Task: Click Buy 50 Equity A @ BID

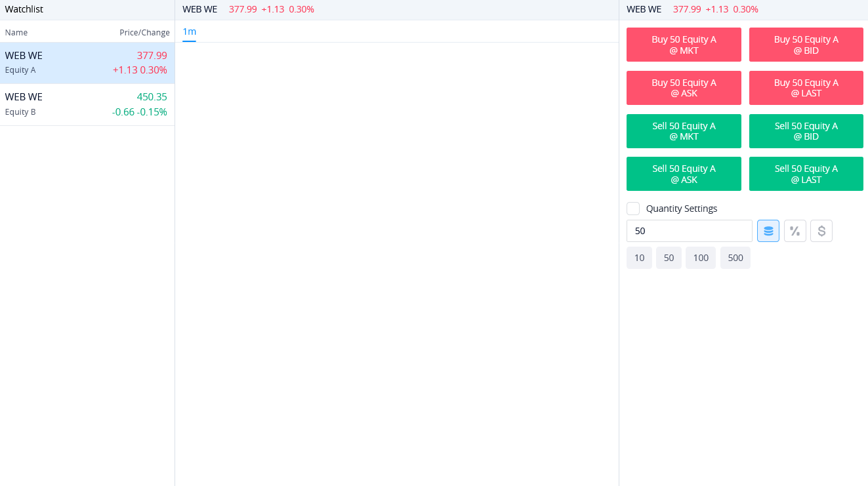Action: (x=806, y=45)
